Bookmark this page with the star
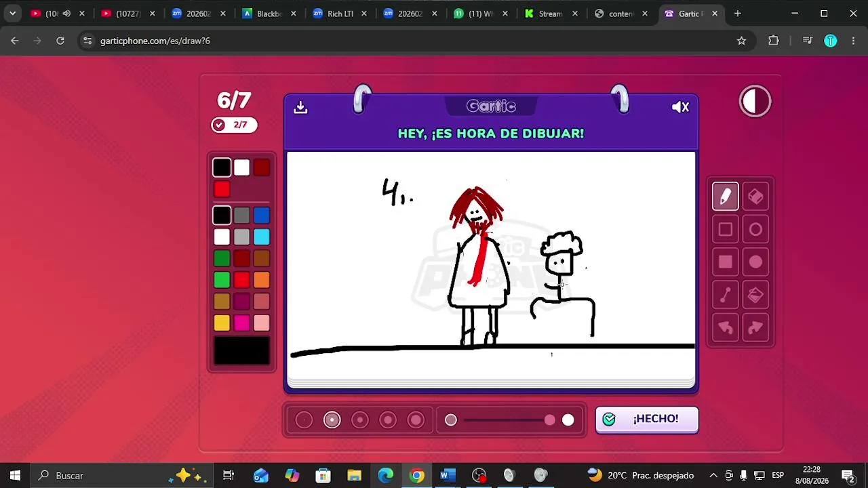Viewport: 868px width, 488px height. (741, 41)
